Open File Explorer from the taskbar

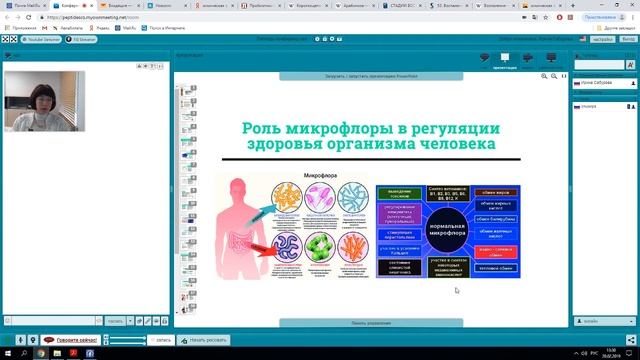tap(57, 353)
